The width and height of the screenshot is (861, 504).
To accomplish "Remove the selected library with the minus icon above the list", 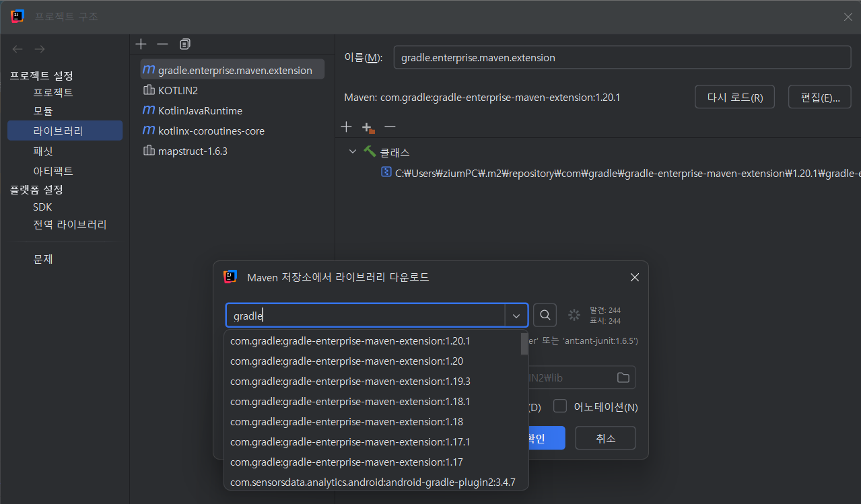I will coord(162,44).
